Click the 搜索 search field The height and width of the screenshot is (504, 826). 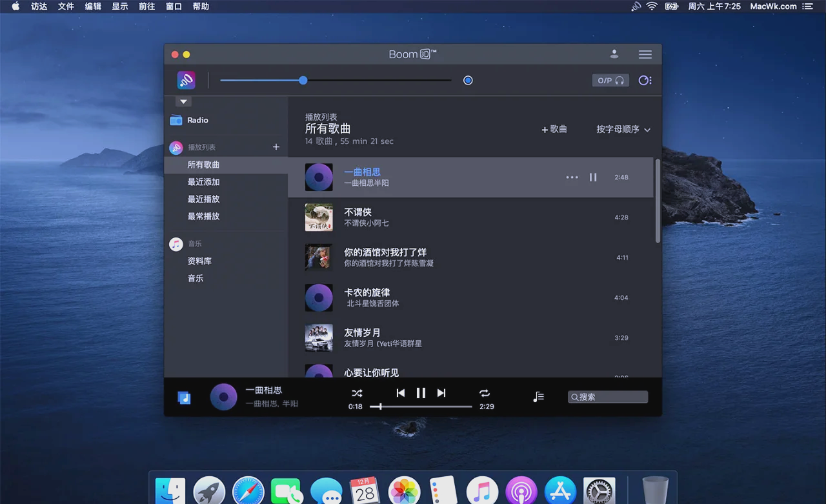pyautogui.click(x=608, y=397)
